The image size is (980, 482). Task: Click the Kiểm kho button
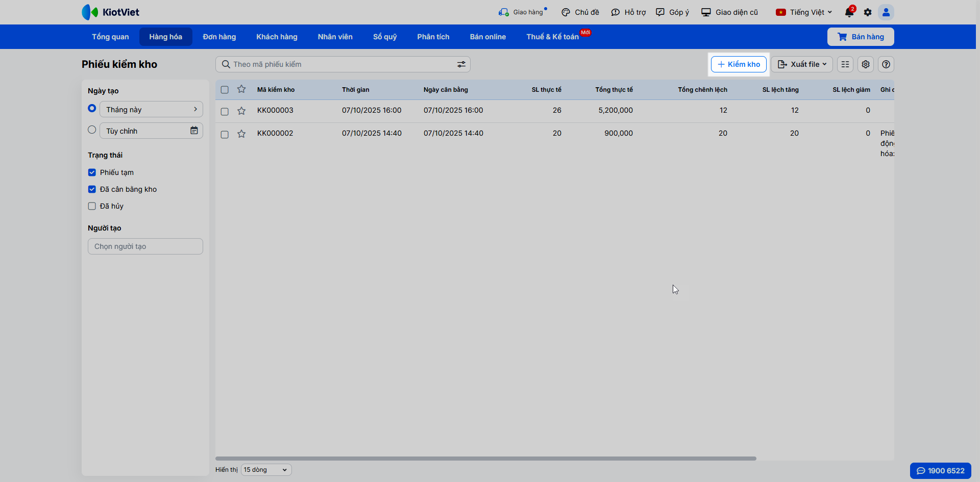click(x=739, y=64)
